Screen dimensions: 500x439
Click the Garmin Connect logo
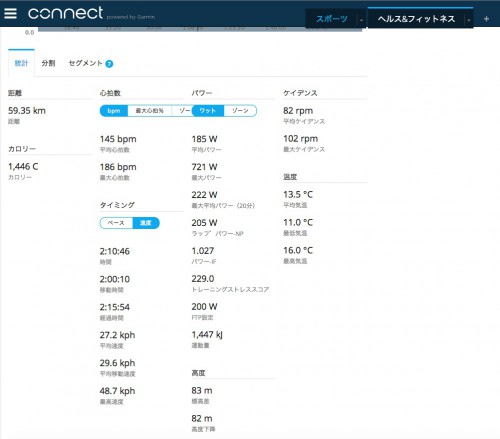pos(65,13)
